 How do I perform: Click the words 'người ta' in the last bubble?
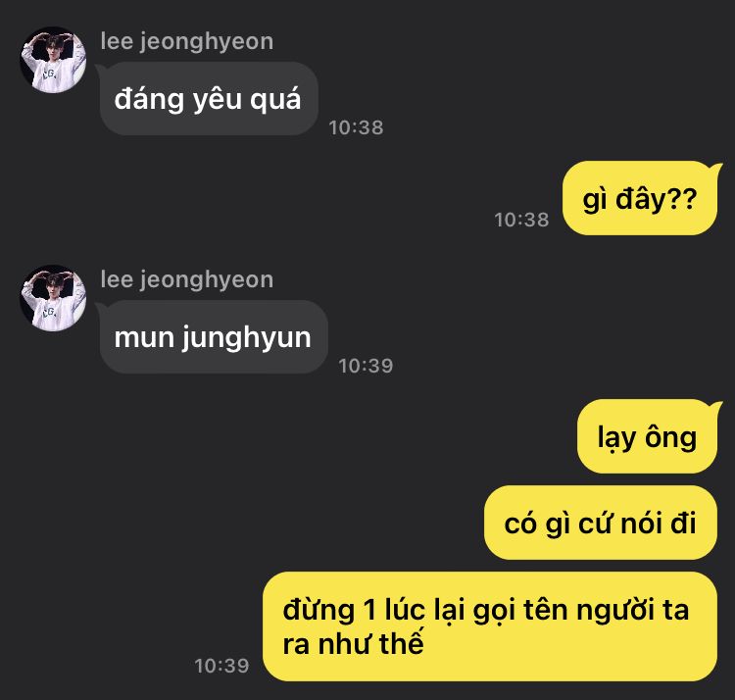point(632,611)
